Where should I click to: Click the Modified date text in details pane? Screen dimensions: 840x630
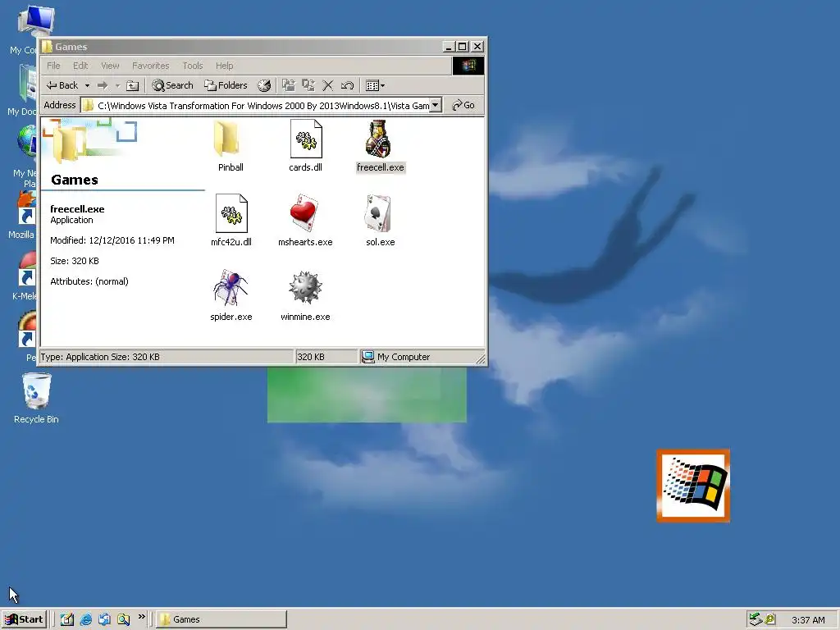112,240
